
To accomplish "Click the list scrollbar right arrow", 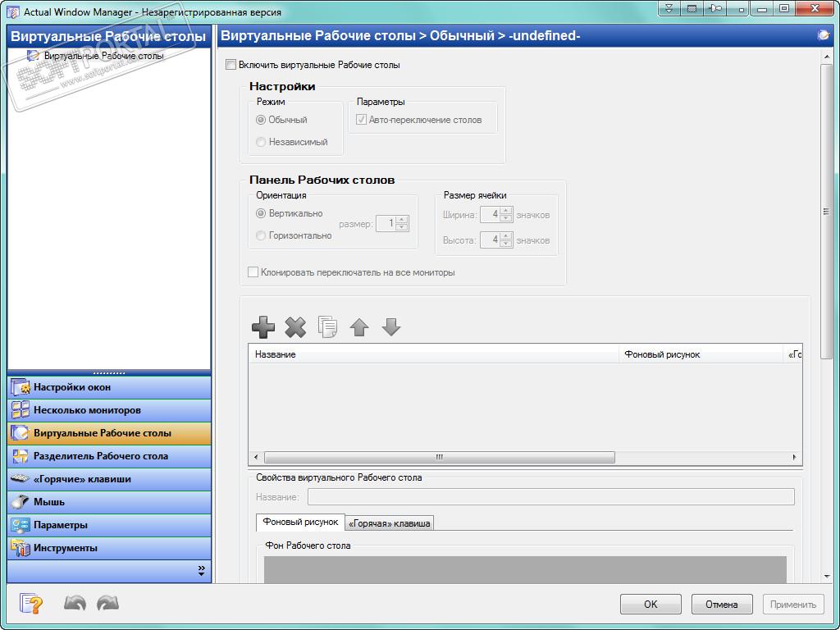I will [794, 457].
